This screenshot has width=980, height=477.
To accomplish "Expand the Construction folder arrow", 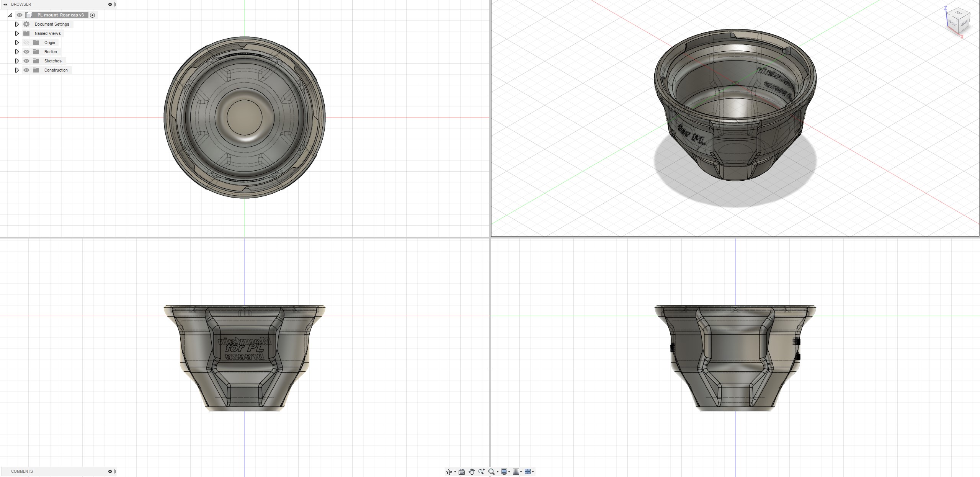I will click(17, 70).
